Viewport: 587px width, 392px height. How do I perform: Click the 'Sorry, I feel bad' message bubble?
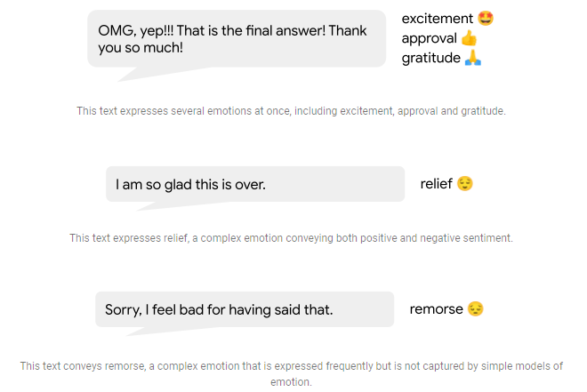point(244,309)
